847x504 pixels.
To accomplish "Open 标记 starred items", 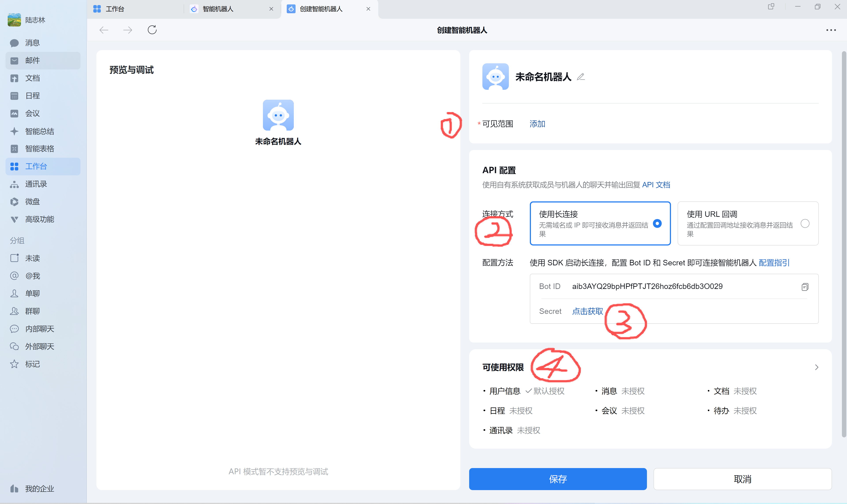I will pyautogui.click(x=43, y=364).
